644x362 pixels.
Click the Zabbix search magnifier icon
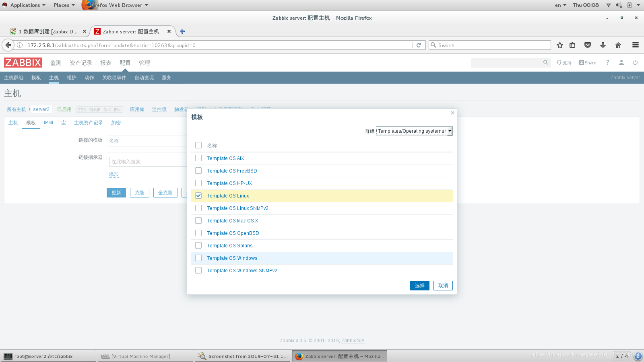pos(546,62)
